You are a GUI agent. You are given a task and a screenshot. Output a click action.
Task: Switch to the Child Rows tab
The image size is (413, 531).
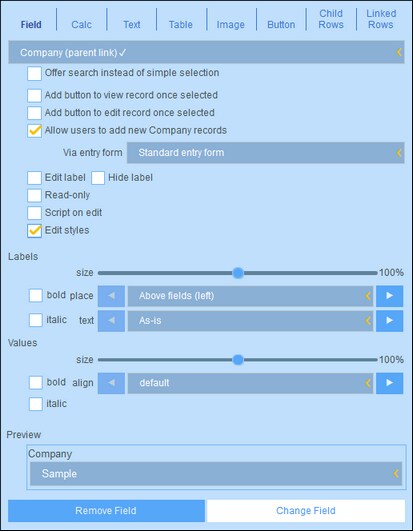pos(331,19)
